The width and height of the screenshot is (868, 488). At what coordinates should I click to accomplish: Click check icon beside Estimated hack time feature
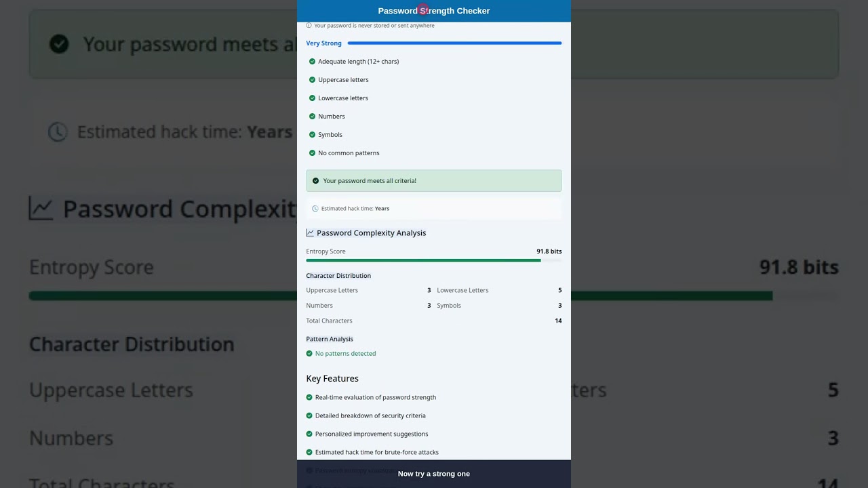point(309,452)
